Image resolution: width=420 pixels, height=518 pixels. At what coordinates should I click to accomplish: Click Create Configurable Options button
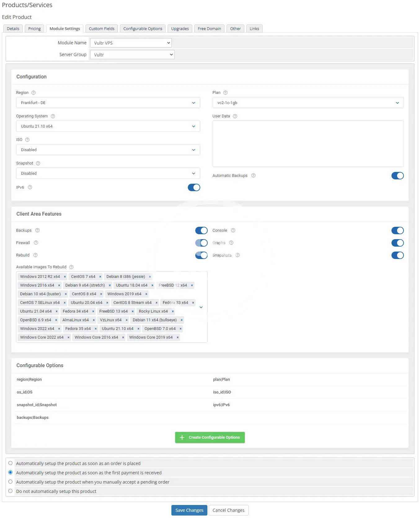210,437
